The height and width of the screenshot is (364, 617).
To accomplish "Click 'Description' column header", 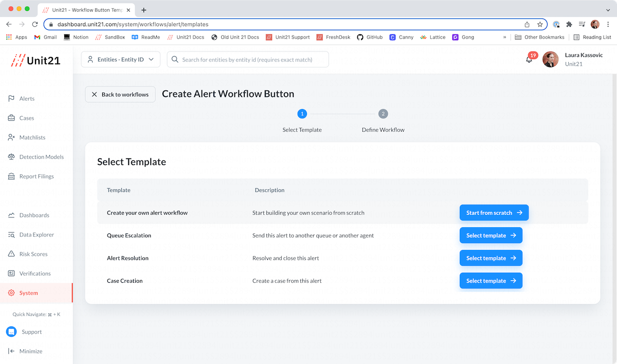I will tap(269, 190).
